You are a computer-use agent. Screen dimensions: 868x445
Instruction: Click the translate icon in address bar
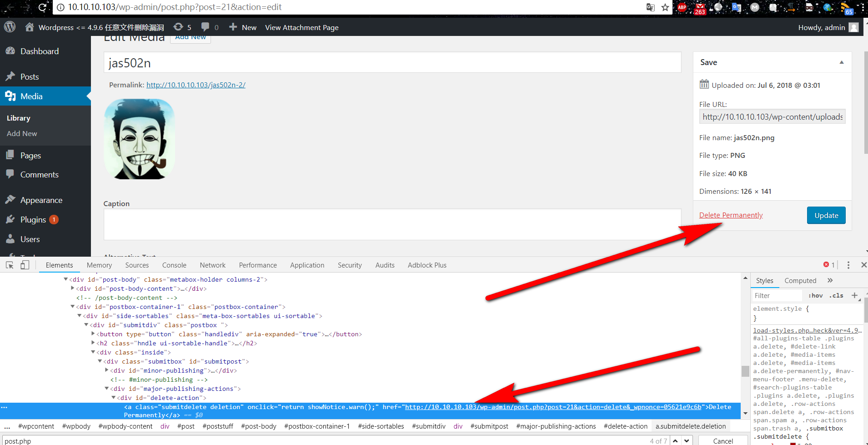651,7
